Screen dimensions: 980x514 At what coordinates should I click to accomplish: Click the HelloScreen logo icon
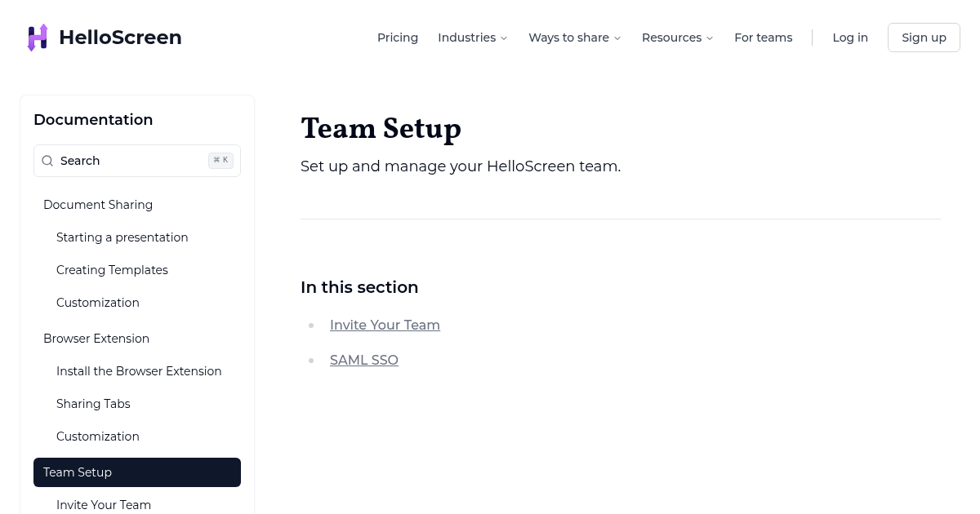pos(38,38)
